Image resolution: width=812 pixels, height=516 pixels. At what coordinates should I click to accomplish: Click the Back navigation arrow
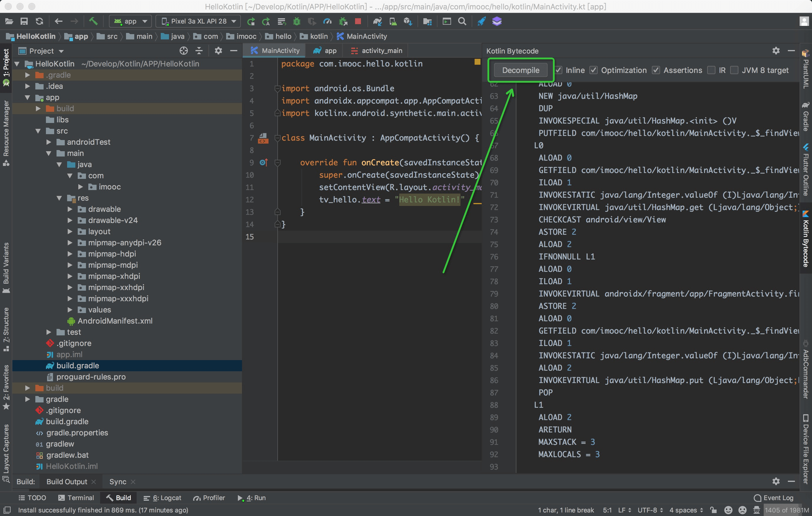59,21
